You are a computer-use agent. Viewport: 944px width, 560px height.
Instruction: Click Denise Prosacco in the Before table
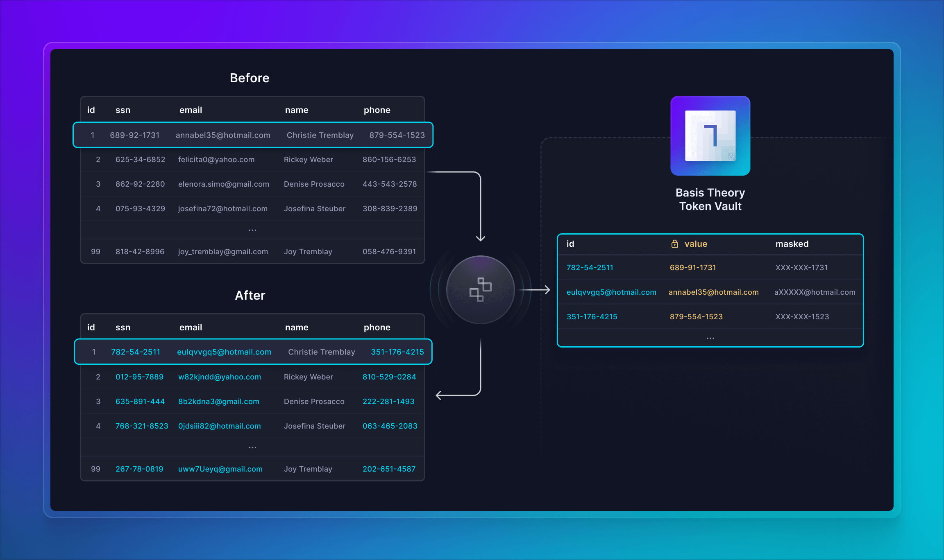pos(314,184)
